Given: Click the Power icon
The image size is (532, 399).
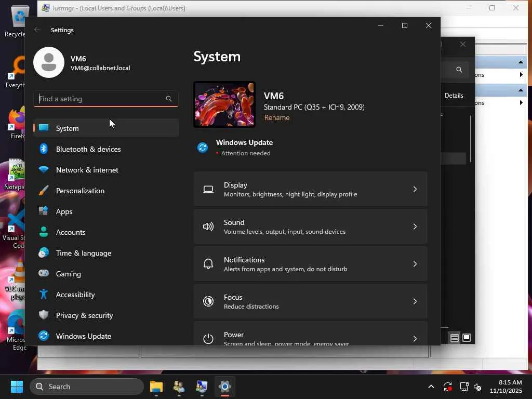Looking at the screenshot, I should coord(208,338).
